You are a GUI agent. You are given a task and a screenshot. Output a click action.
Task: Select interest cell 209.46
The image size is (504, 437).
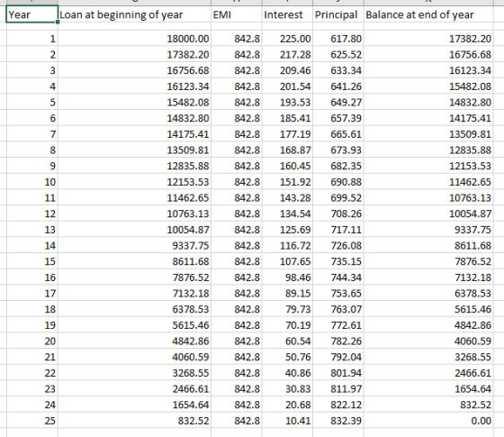click(x=287, y=70)
